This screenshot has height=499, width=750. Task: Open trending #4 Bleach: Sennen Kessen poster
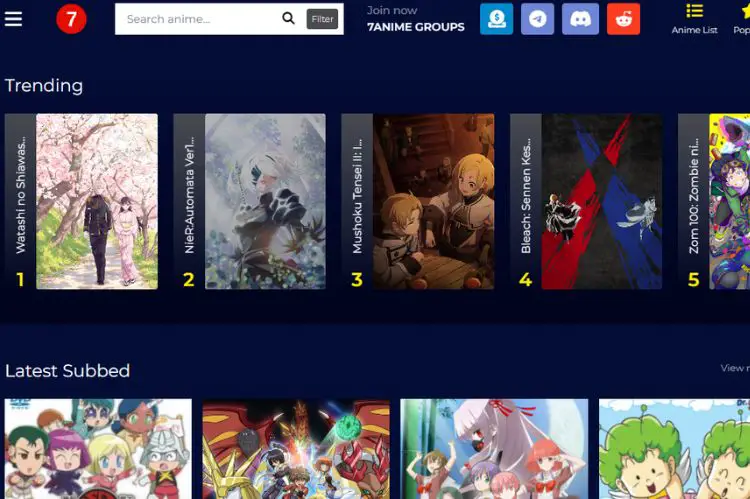pyautogui.click(x=602, y=201)
